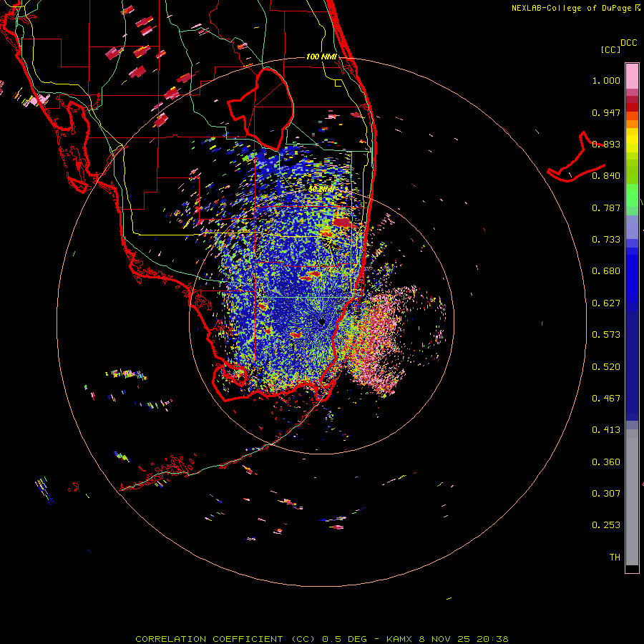Click the DCC label above color scale
This screenshot has width=644, height=644.
(x=628, y=43)
